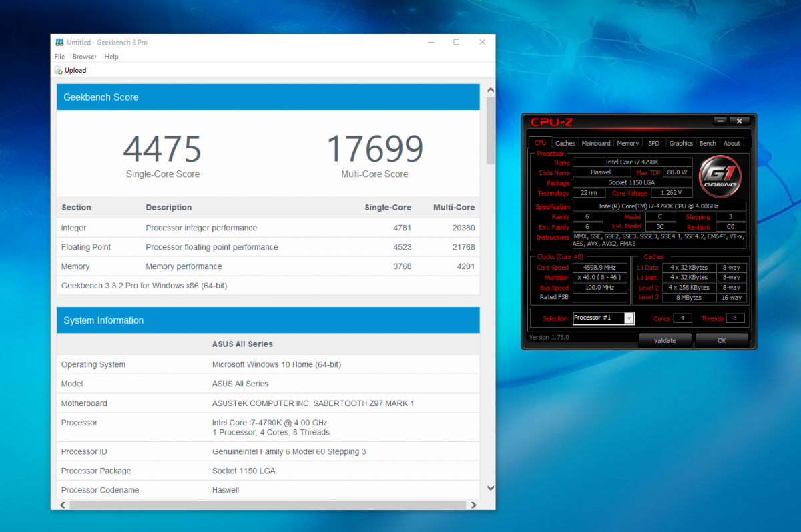Click the 4475 Single-Core Score value
801x532 pixels.
pos(162,149)
